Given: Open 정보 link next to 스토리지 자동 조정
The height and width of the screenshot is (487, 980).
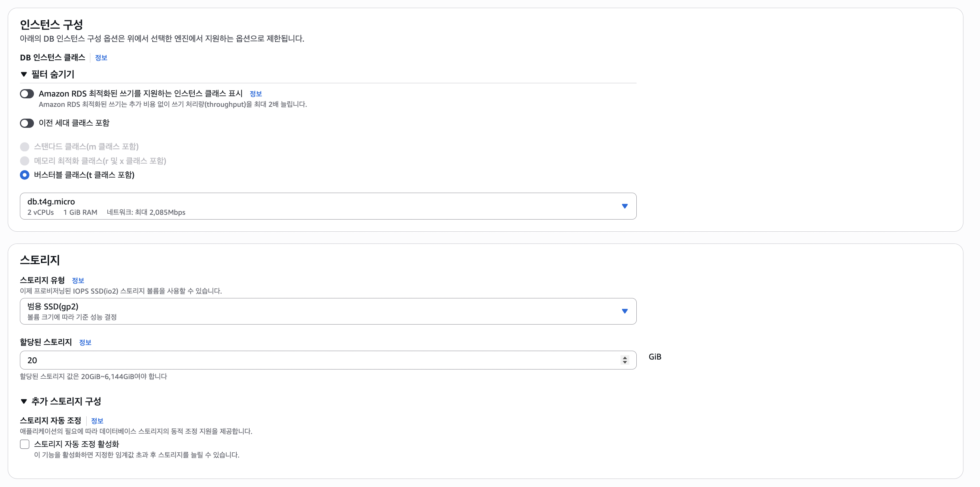Looking at the screenshot, I should (97, 421).
